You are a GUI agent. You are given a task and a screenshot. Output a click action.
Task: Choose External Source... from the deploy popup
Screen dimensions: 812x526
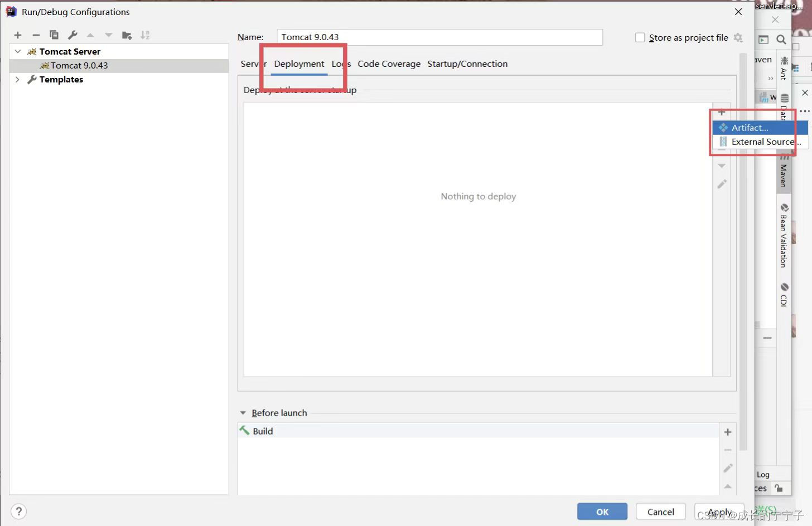tap(760, 142)
